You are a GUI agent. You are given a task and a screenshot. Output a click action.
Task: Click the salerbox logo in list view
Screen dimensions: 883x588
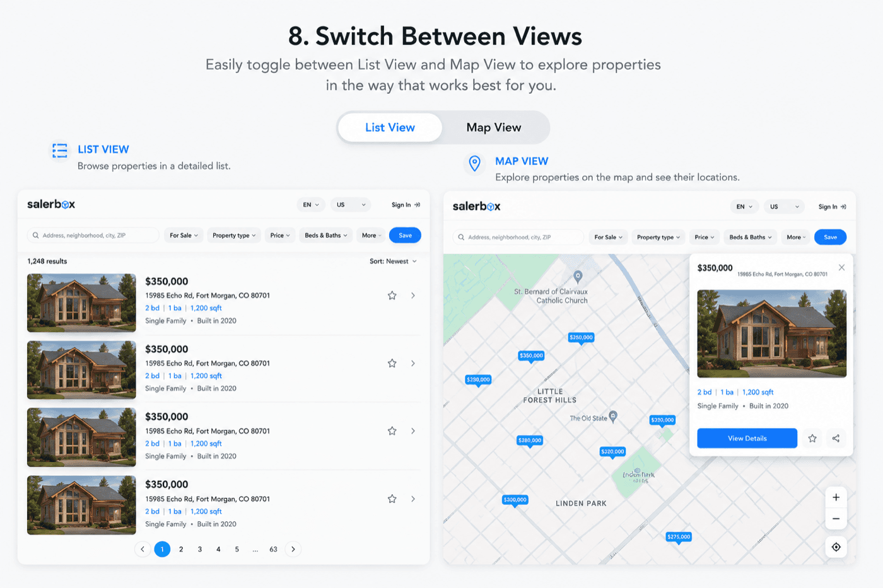[51, 204]
